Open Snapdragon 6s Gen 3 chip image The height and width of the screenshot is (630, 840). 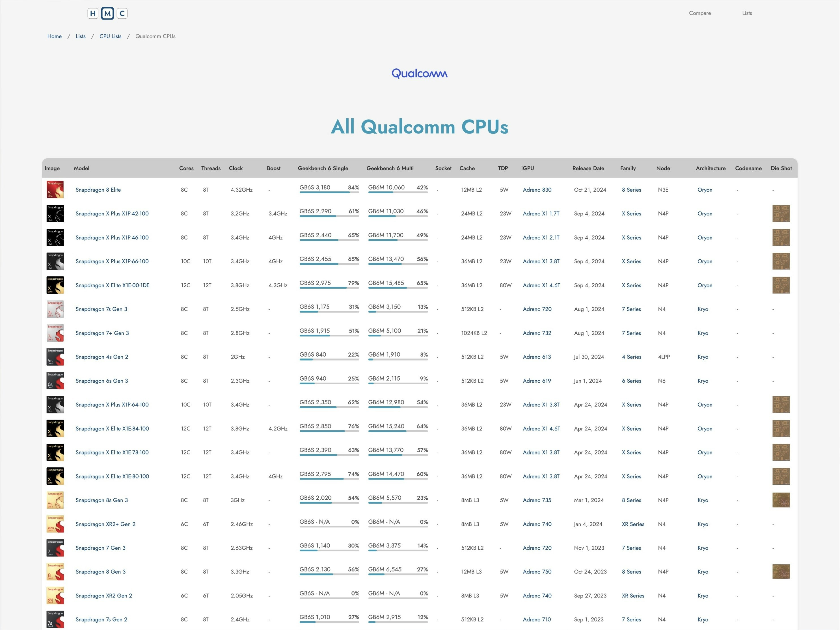click(55, 381)
